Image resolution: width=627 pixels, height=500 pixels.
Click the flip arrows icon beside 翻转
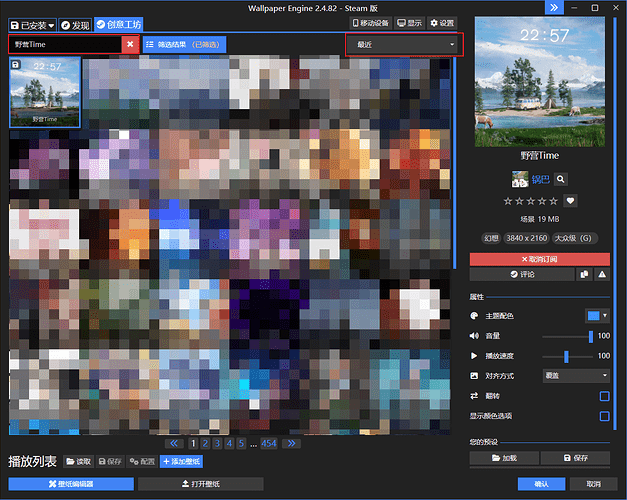[x=474, y=396]
